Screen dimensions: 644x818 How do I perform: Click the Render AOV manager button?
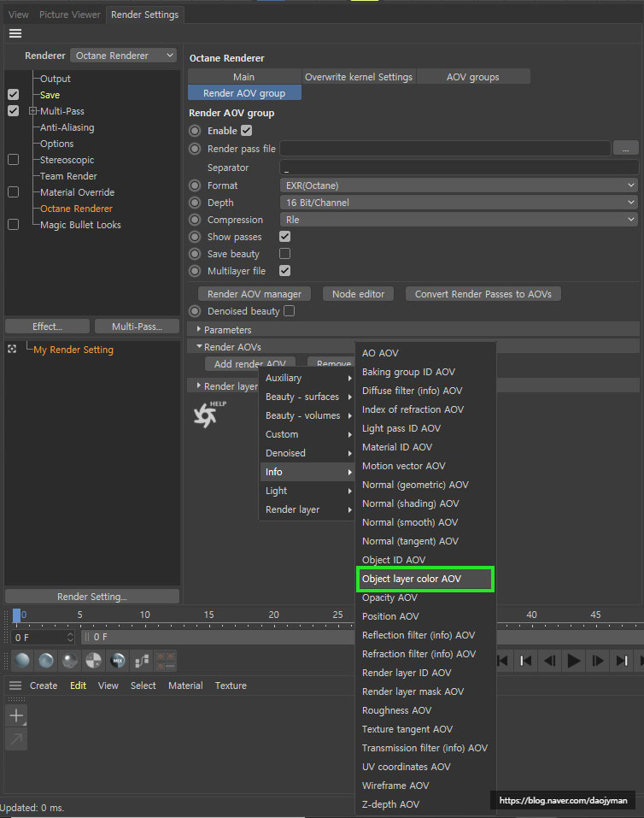254,294
